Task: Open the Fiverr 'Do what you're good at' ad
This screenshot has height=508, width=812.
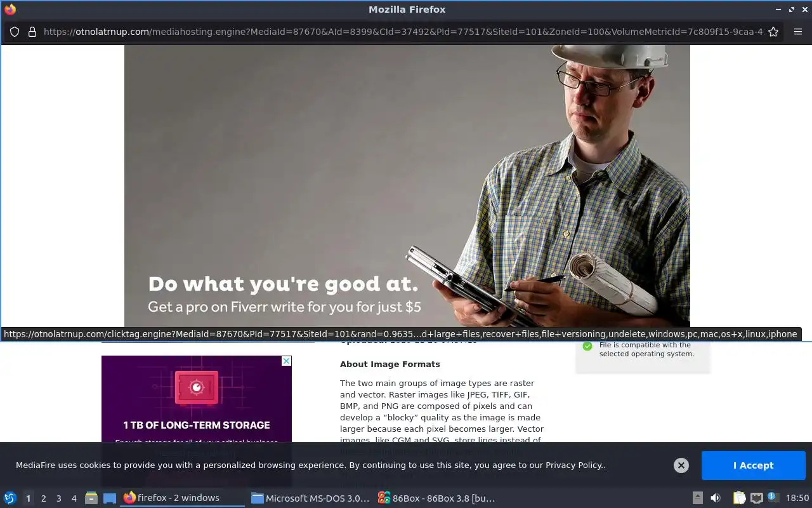Action: (407, 185)
